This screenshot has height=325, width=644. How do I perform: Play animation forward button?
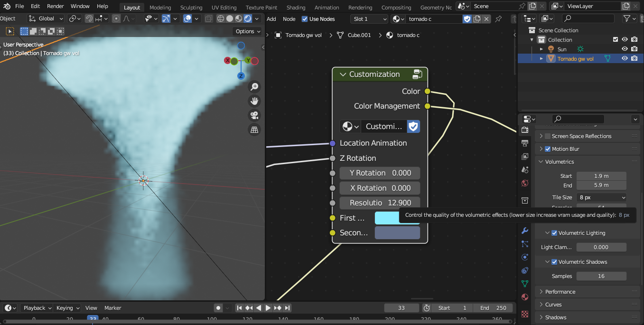click(x=268, y=308)
